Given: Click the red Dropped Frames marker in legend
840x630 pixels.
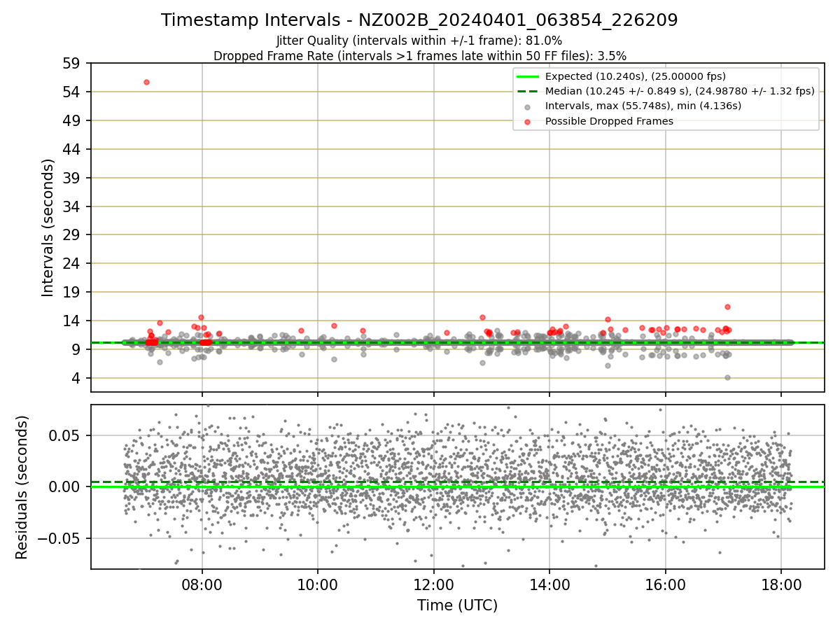Looking at the screenshot, I should coord(528,122).
